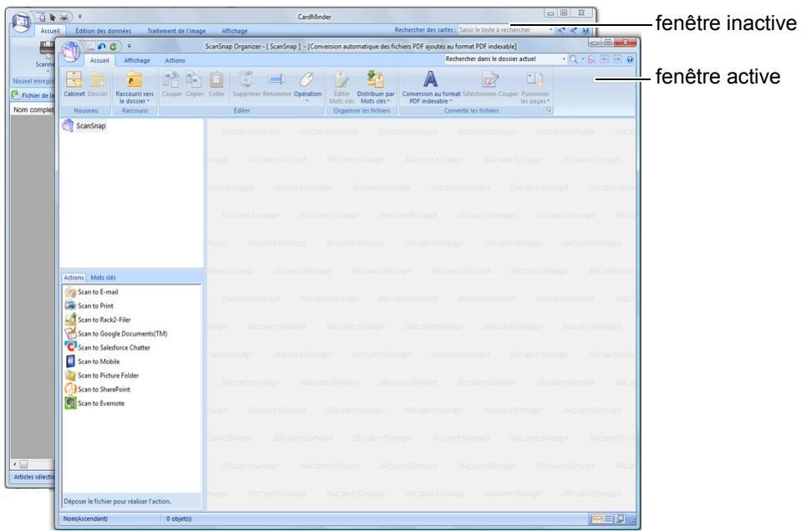Click the thumbnail view icon in Organizer status bar
801x532 pixels.
coord(596,519)
